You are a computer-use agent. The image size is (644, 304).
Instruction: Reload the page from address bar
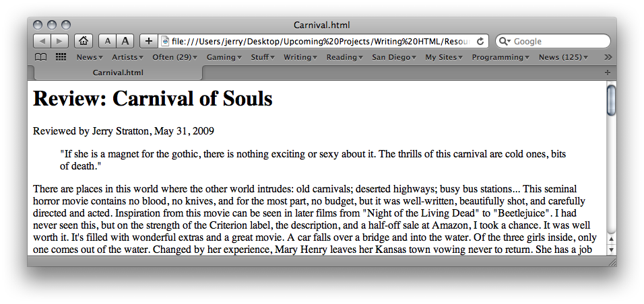coord(480,41)
